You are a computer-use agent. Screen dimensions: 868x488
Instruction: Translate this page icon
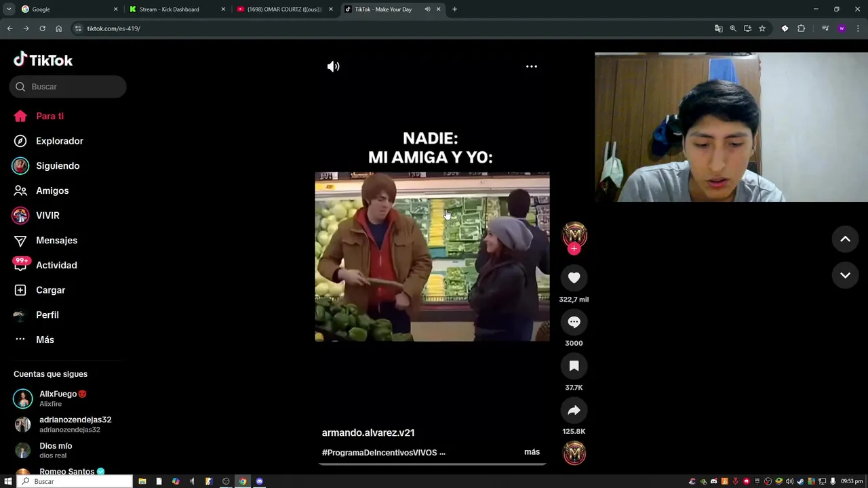(x=718, y=28)
